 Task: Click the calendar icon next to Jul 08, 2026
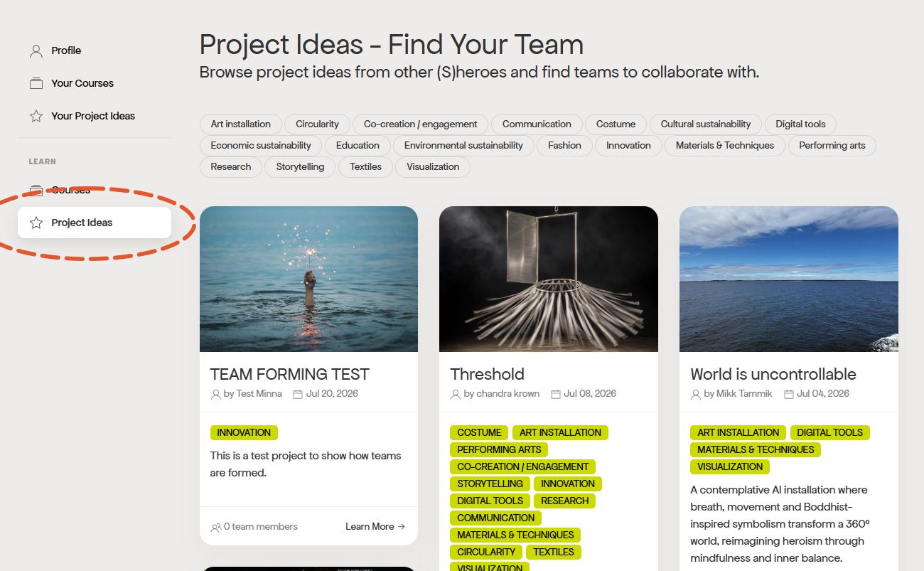[x=556, y=394]
